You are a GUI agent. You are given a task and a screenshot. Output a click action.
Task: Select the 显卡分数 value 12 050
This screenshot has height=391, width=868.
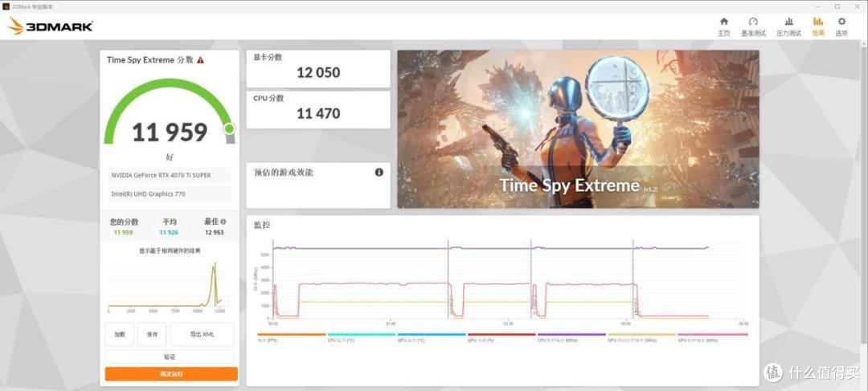pos(318,72)
